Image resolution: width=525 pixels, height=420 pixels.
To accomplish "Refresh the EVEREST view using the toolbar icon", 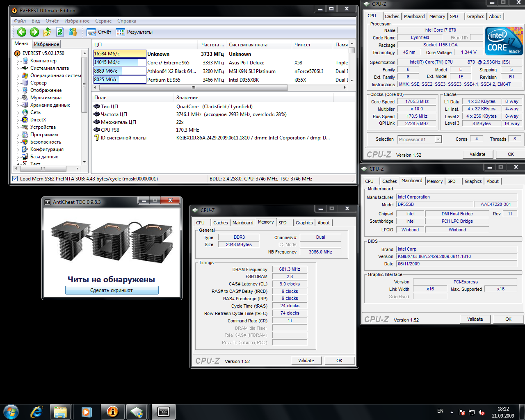I will [60, 32].
